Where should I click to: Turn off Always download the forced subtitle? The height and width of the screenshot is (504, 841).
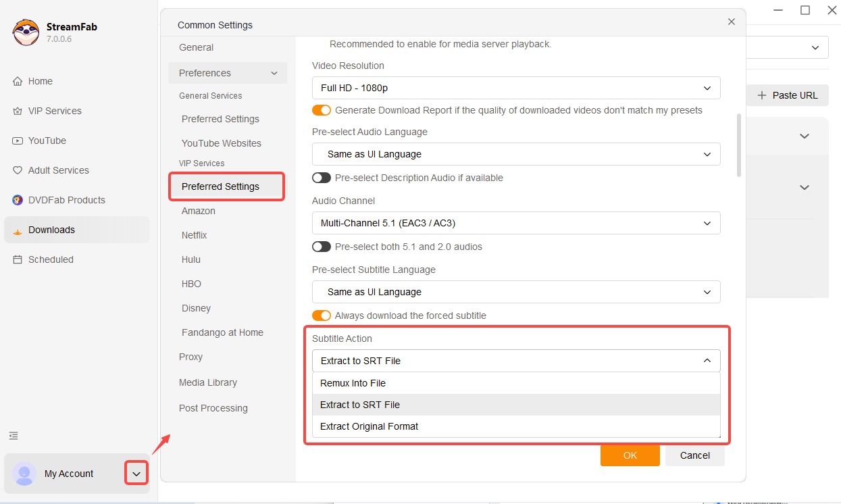click(x=322, y=316)
